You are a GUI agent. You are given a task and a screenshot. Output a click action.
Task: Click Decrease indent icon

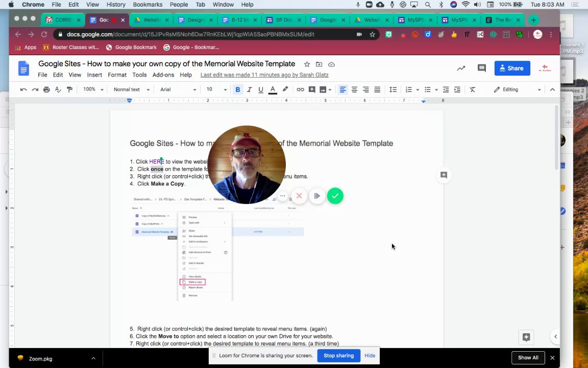tap(446, 89)
